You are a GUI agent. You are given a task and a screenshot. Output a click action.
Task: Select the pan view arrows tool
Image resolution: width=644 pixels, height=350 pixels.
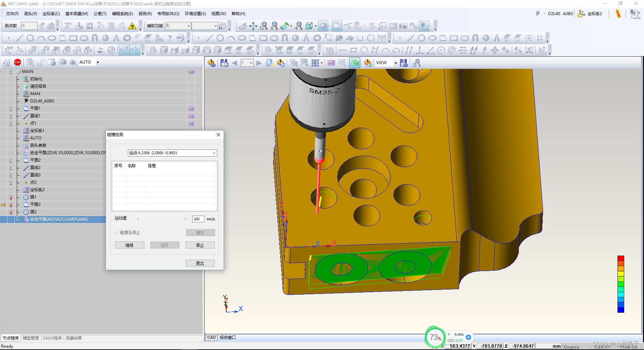pos(253,26)
